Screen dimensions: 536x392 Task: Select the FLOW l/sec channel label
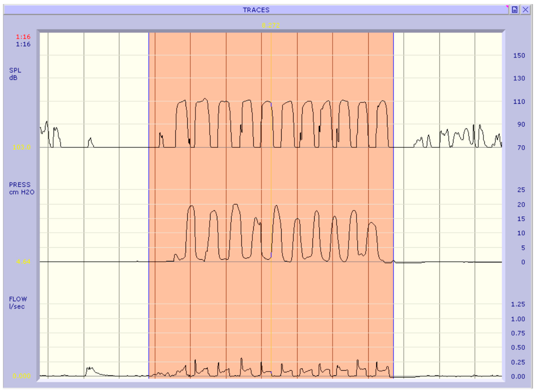(x=18, y=303)
